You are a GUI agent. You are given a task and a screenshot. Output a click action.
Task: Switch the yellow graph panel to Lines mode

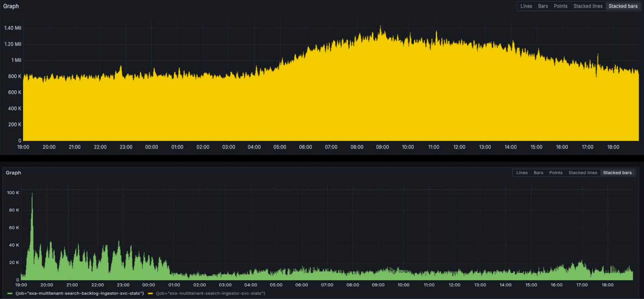pyautogui.click(x=526, y=6)
